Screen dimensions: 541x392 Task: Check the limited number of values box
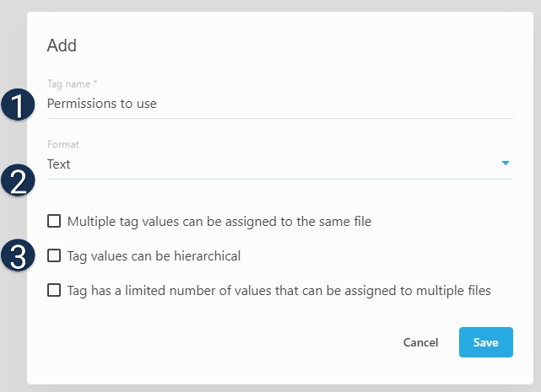pyautogui.click(x=54, y=290)
